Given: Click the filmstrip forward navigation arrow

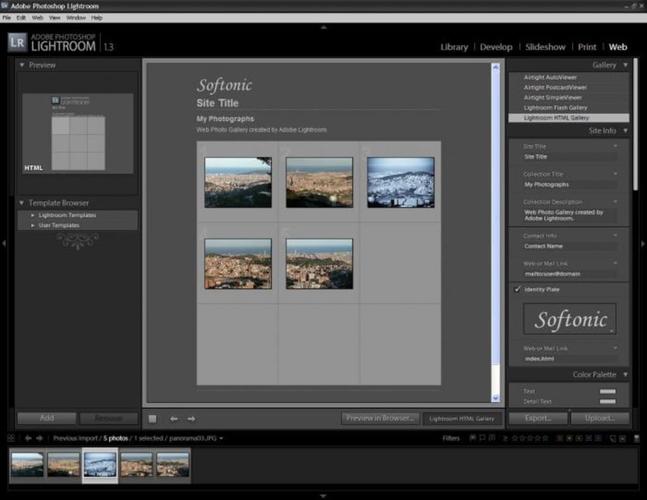Looking at the screenshot, I should coord(39,438).
